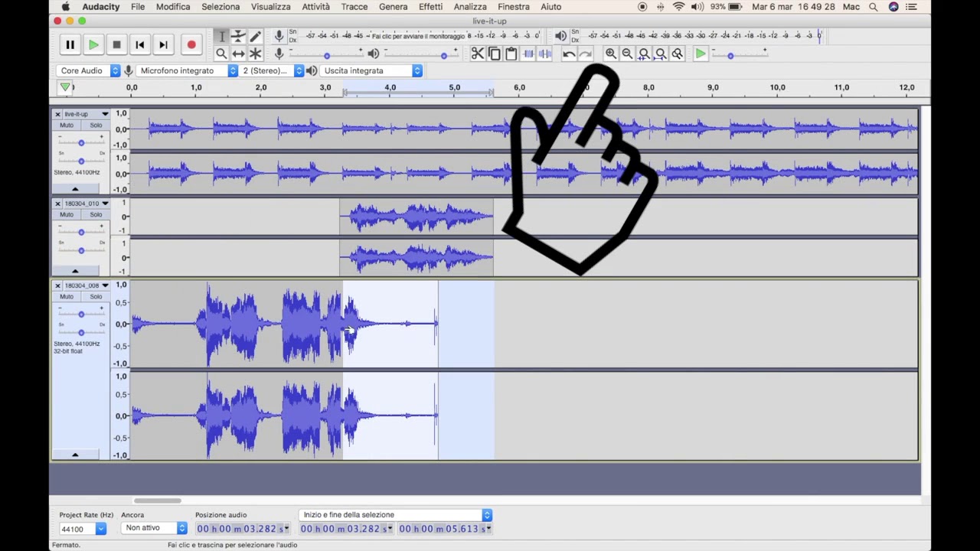The height and width of the screenshot is (551, 980).
Task: Zoom out of the waveform
Action: click(x=627, y=54)
